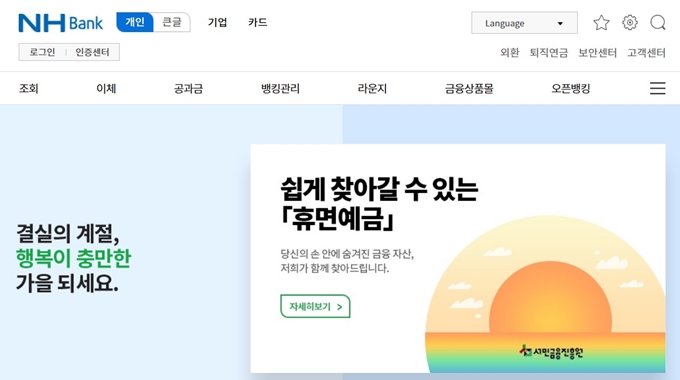Go to the 카드 section

click(258, 23)
